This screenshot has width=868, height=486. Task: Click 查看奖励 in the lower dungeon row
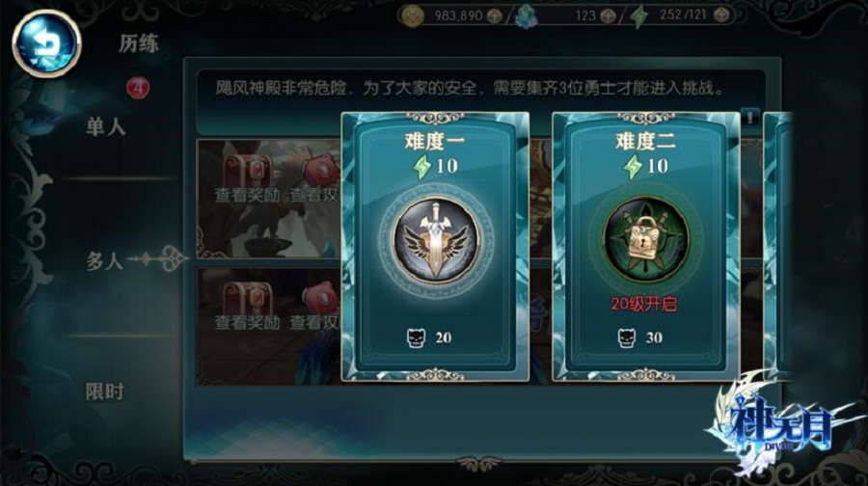pos(247,322)
